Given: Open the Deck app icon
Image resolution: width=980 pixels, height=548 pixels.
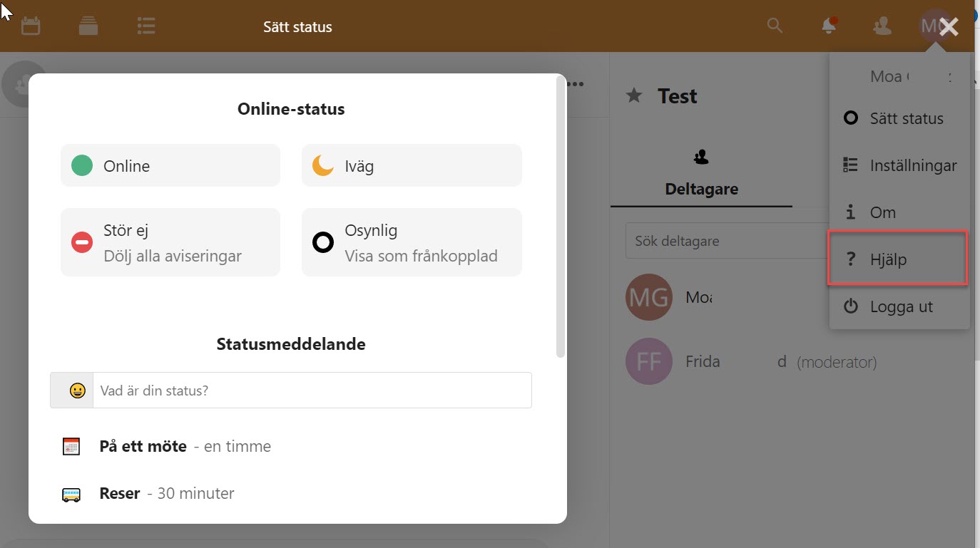Looking at the screenshot, I should tap(88, 26).
